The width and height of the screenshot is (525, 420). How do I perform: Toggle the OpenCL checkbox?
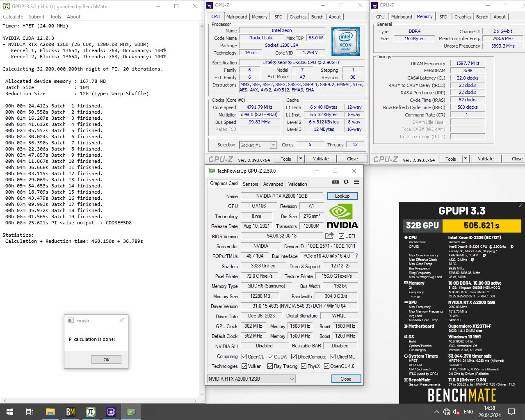(244, 357)
